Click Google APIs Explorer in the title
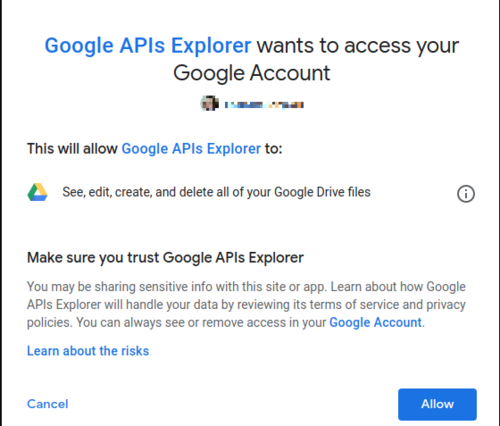This screenshot has height=426, width=500. point(148,46)
